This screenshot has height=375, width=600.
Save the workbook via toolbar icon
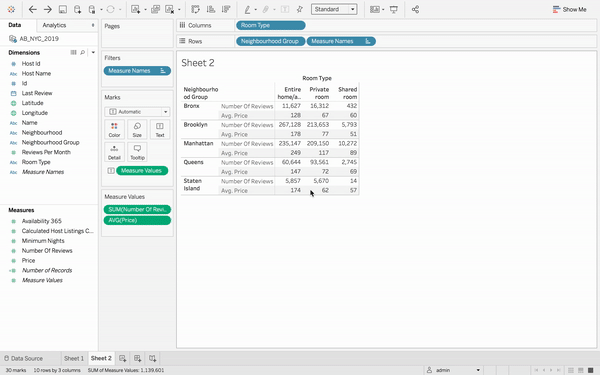coord(62,9)
